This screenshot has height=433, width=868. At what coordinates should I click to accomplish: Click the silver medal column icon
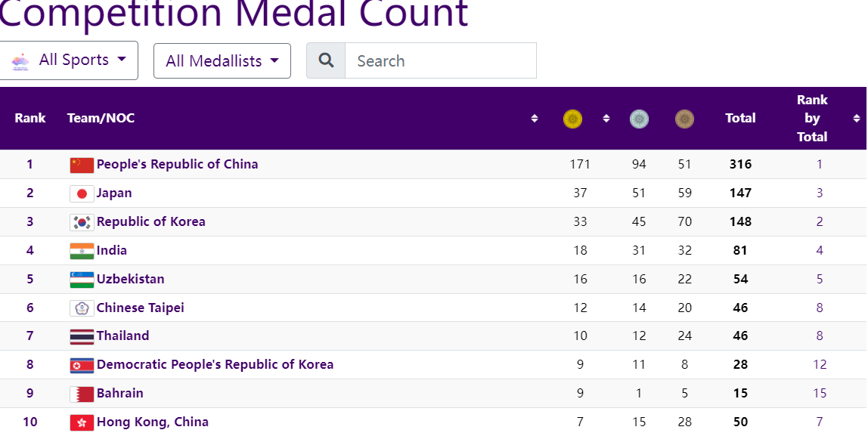tap(639, 119)
